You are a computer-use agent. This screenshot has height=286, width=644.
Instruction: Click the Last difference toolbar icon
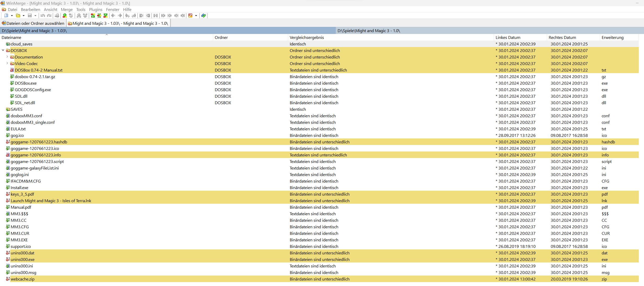106,16
